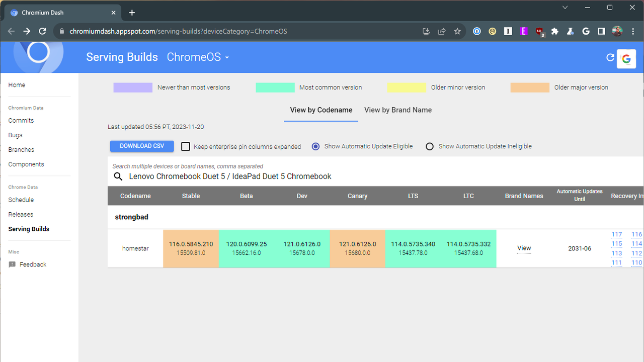Click the 2031-06 update date cell

(x=580, y=248)
